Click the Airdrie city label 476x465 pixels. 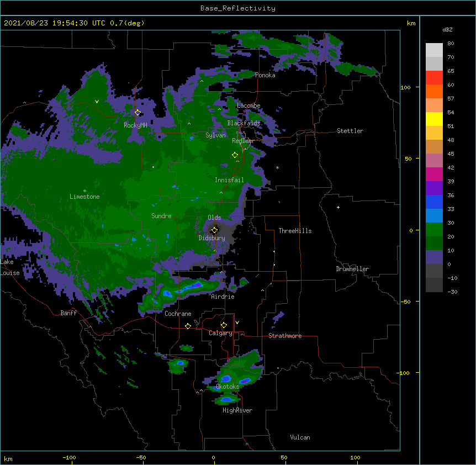tap(223, 297)
